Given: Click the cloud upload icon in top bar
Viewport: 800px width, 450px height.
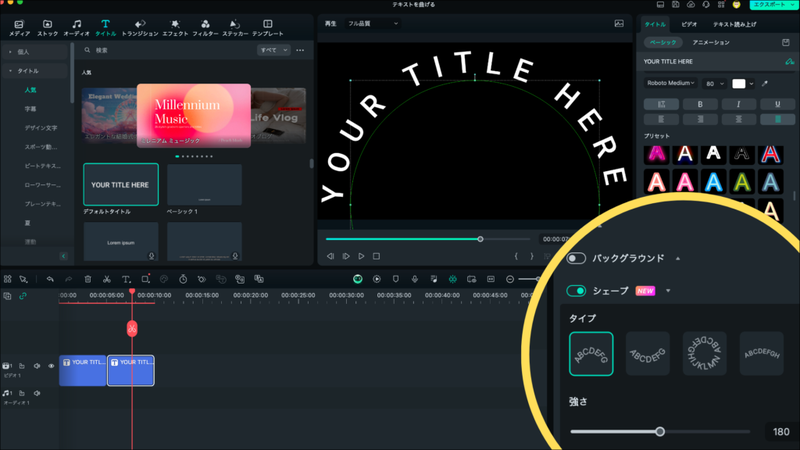Looking at the screenshot, I should (x=690, y=5).
